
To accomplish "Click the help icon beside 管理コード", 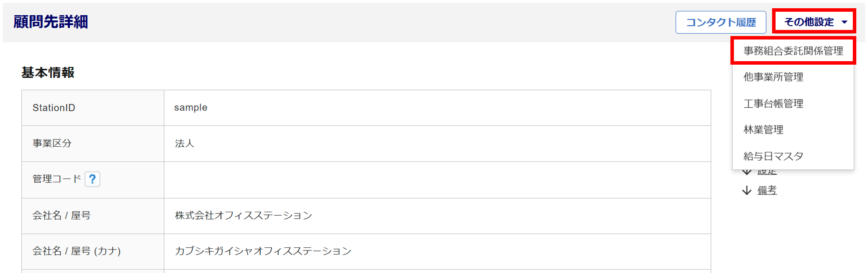I will point(92,179).
